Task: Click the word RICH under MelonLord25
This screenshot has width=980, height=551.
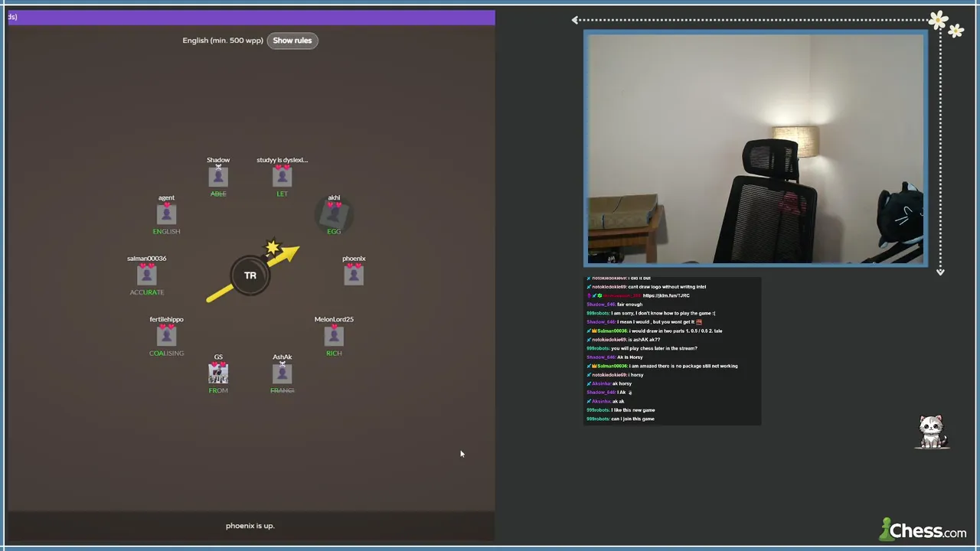Action: pyautogui.click(x=334, y=353)
